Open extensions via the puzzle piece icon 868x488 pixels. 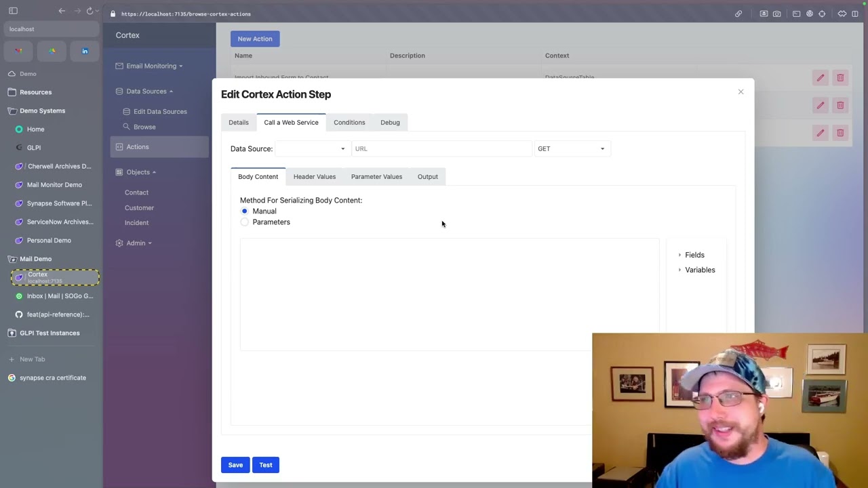[842, 14]
